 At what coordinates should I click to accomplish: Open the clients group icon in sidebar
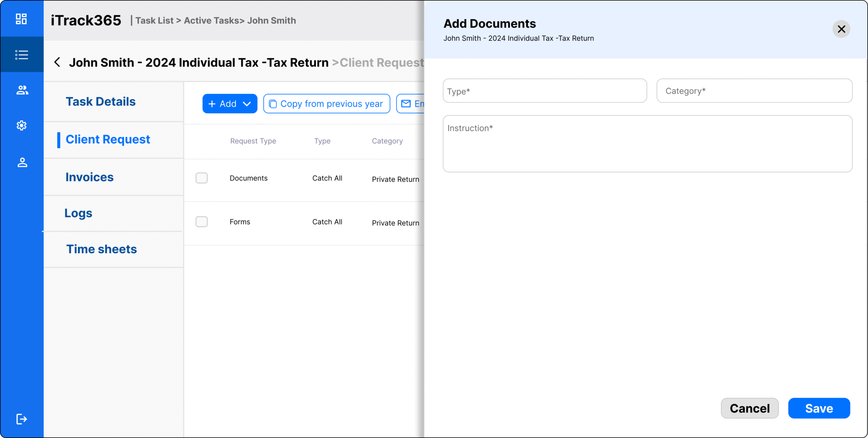pyautogui.click(x=22, y=90)
